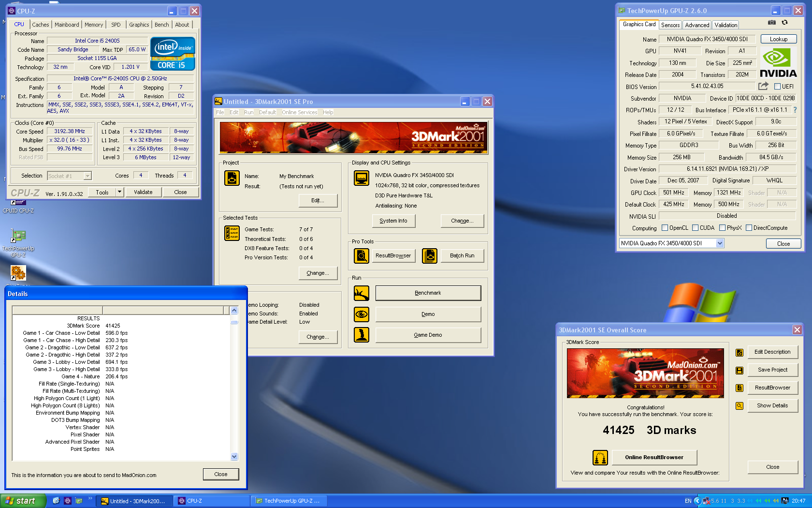Toggle the CUDA checkbox
This screenshot has width=812, height=508.
tap(695, 228)
